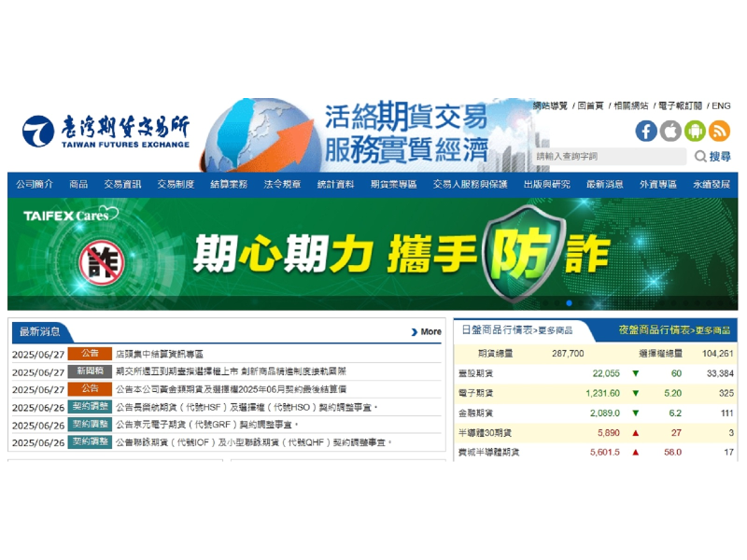747x560 pixels.
Task: Click the 網站導覽 sitemap link
Action: [x=550, y=106]
